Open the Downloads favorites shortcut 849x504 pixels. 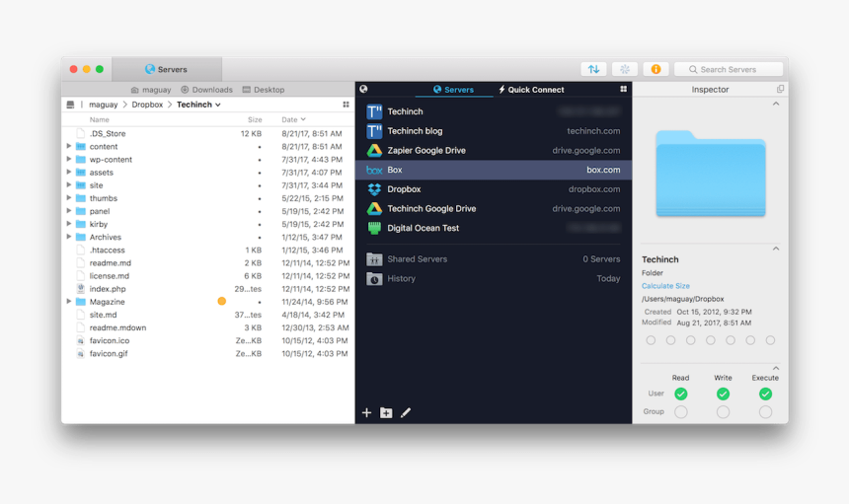[207, 90]
